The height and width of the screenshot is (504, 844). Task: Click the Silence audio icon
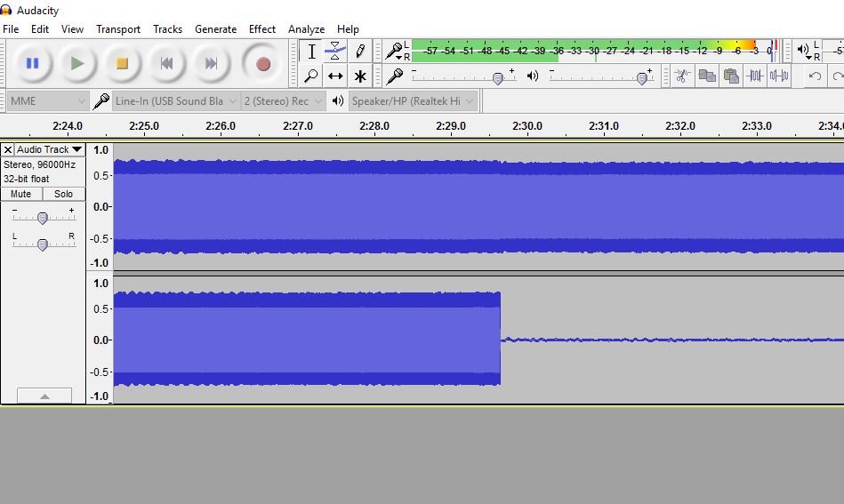point(779,76)
